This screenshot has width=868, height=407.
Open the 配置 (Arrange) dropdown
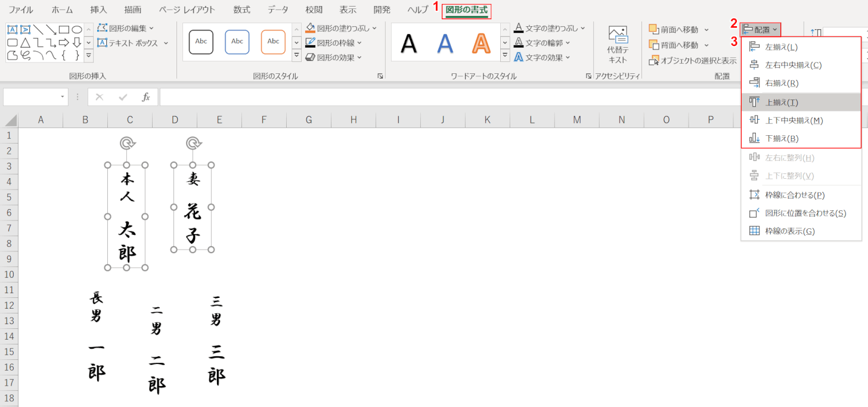tap(761, 29)
